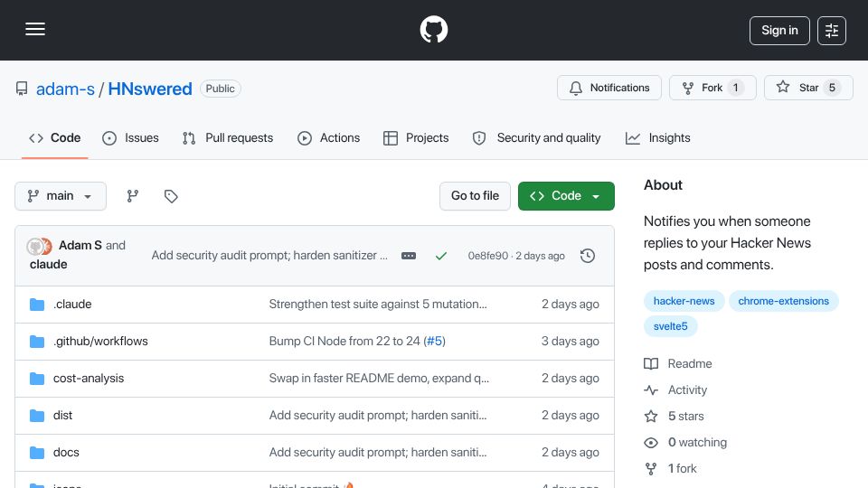868x488 pixels.
Task: Expand the commit message ellipsis button
Action: (x=409, y=256)
